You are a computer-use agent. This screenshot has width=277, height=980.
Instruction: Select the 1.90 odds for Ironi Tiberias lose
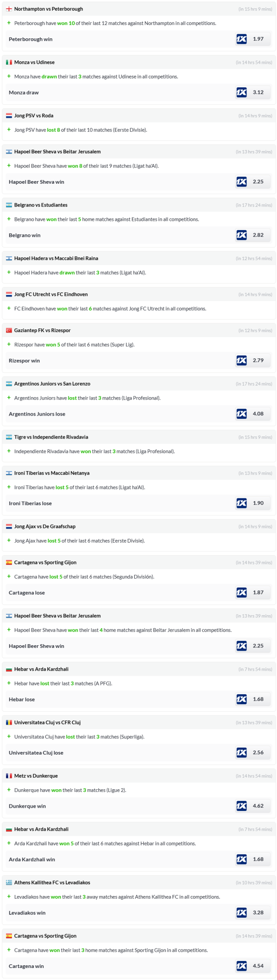[x=258, y=503]
